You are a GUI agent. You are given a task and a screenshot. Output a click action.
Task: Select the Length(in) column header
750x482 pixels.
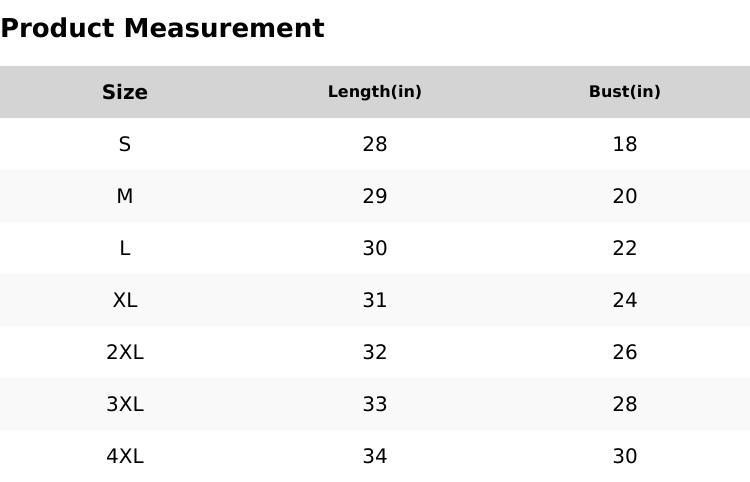(375, 92)
